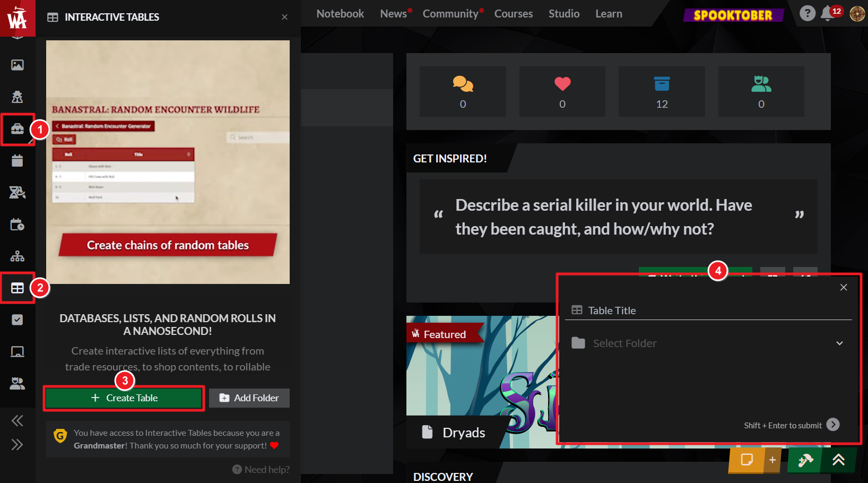The height and width of the screenshot is (483, 868).
Task: Expand the sidebar with double right chevron
Action: [x=17, y=445]
